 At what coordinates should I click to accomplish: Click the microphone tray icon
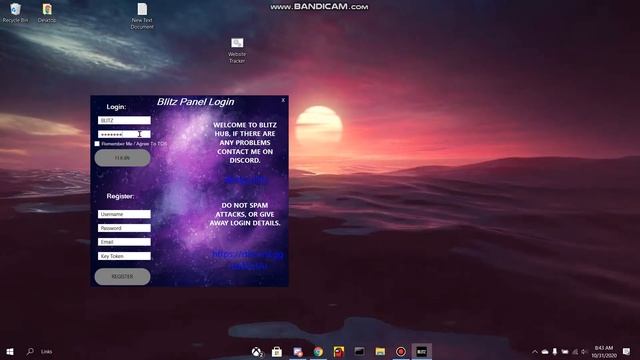555,351
